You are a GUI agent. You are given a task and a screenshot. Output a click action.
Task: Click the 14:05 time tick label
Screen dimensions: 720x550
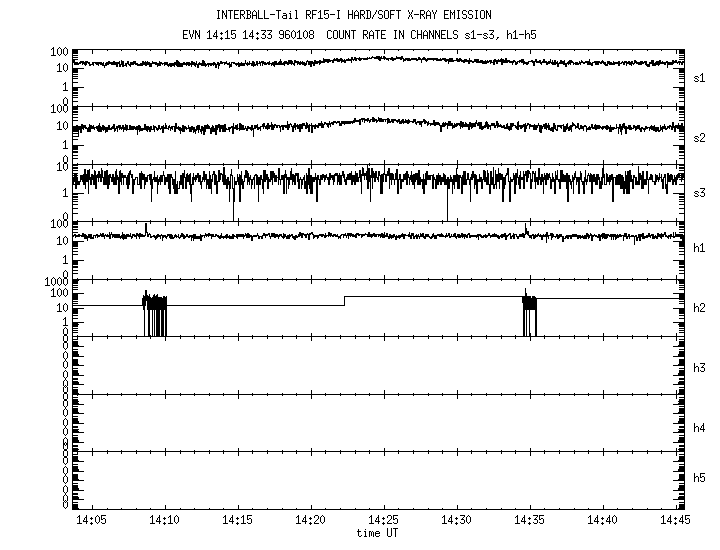(92, 521)
